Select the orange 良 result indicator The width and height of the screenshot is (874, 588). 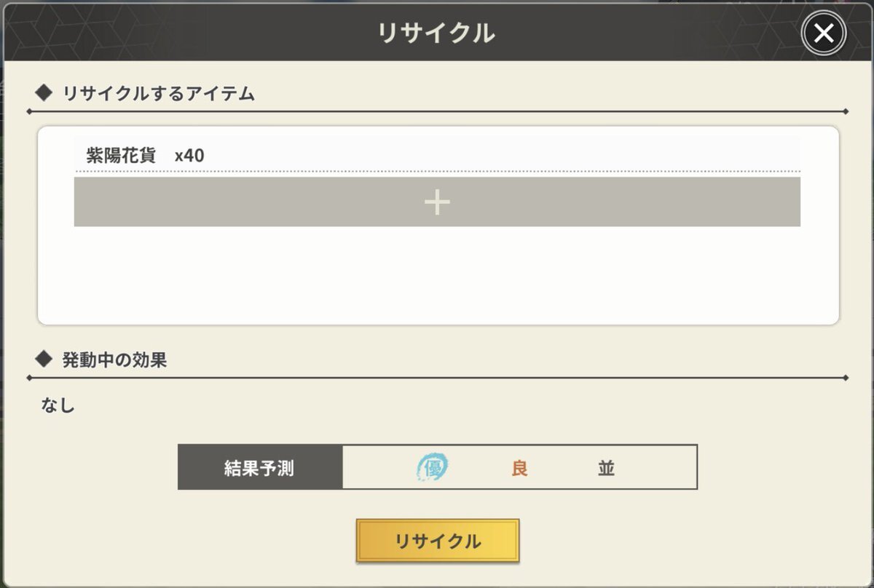tap(519, 468)
